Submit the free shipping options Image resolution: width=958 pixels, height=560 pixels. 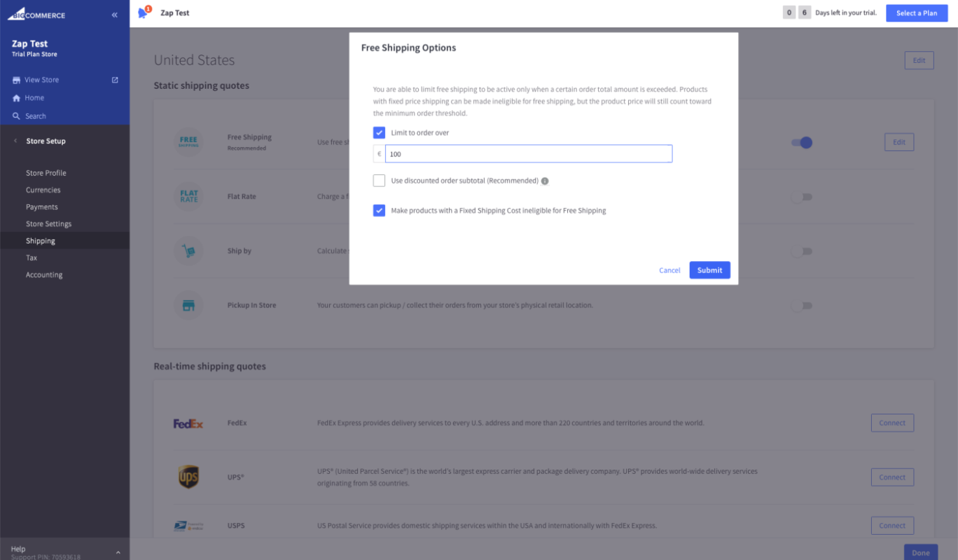709,270
